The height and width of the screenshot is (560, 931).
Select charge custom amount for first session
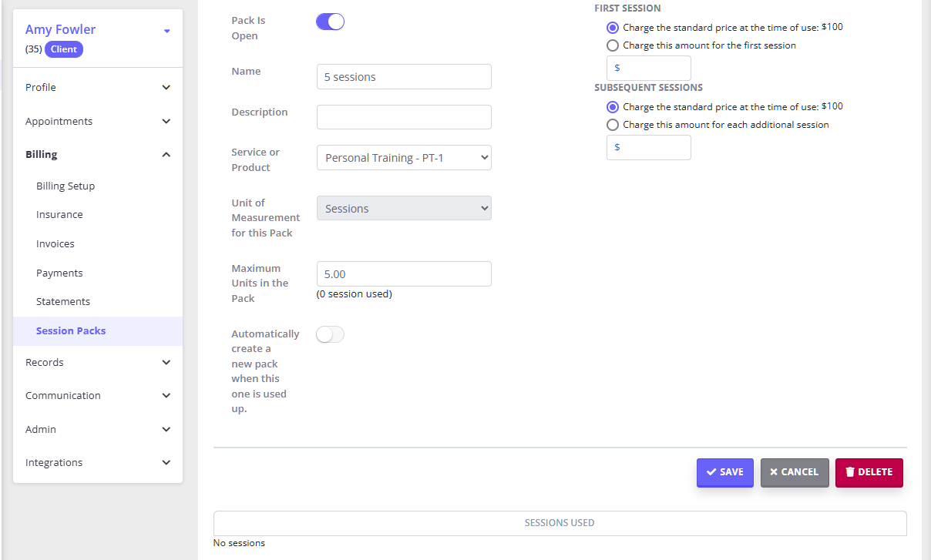click(613, 45)
